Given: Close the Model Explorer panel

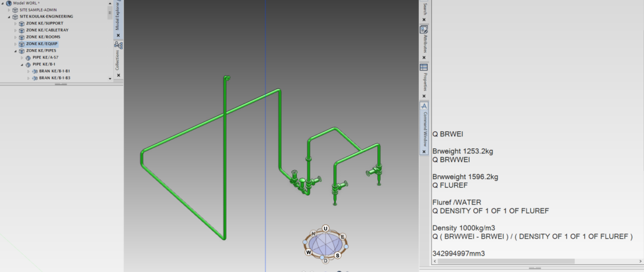Looking at the screenshot, I should click(118, 35).
